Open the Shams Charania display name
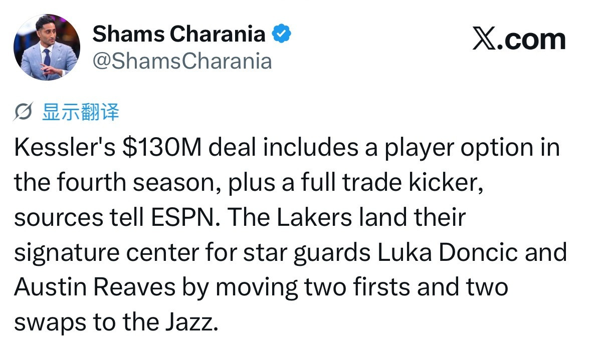Image resolution: width=591 pixels, height=364 pixels. 179,34
